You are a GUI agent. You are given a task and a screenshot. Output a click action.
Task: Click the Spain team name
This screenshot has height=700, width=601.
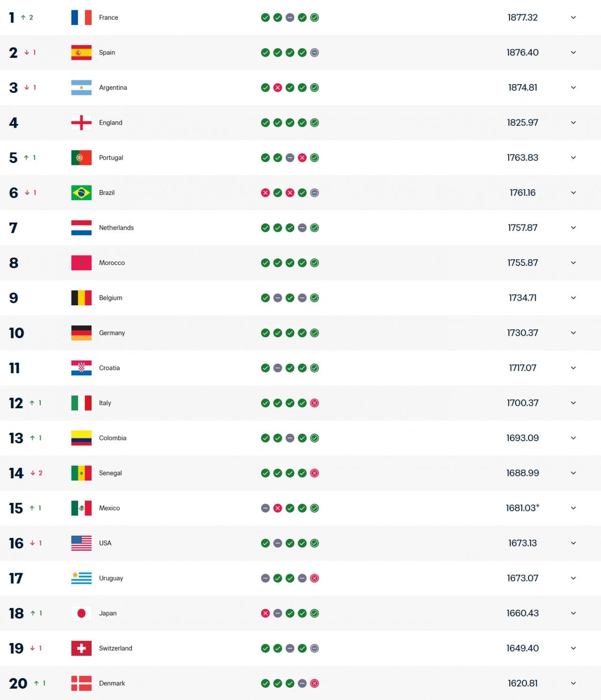(107, 53)
